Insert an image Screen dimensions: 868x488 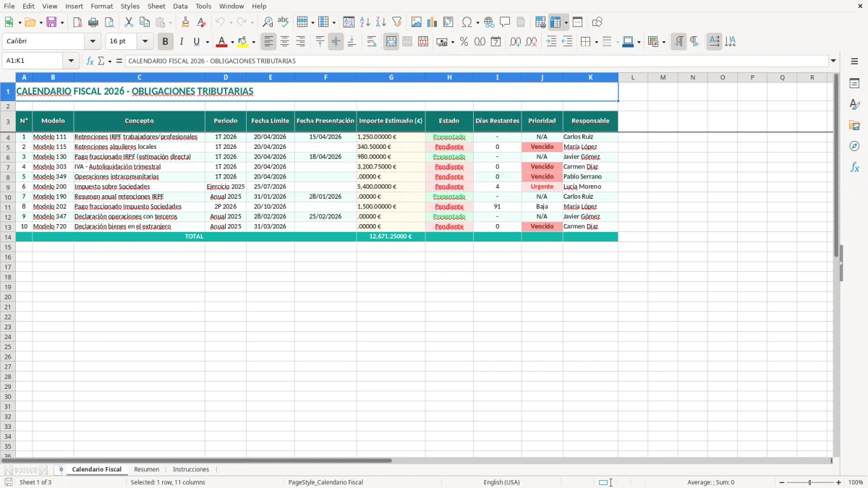[417, 22]
